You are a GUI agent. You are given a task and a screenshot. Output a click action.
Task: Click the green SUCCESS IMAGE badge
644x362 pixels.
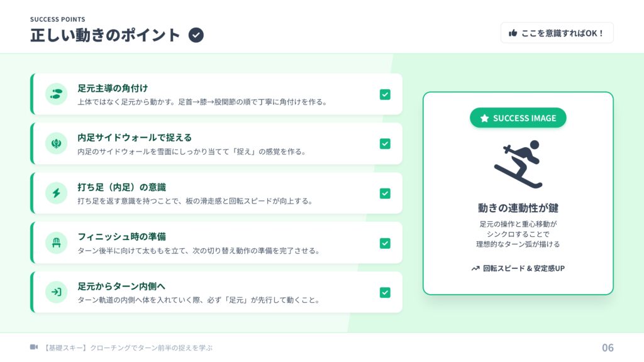tap(518, 118)
